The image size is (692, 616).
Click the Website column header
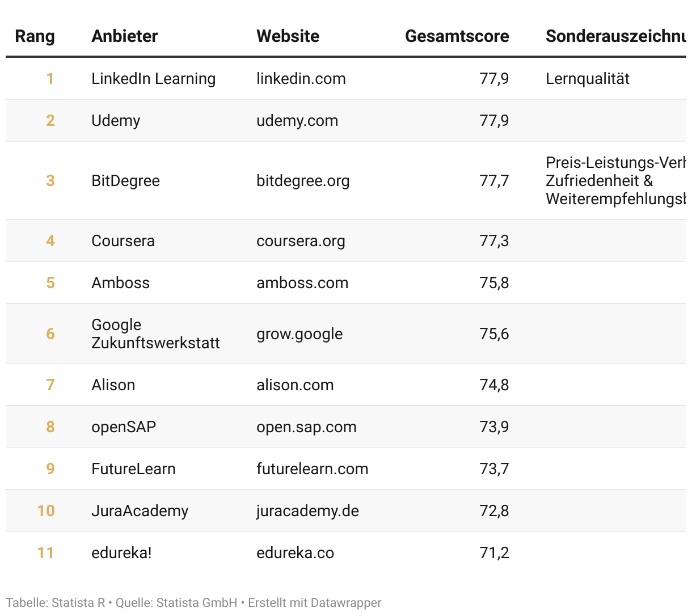click(288, 36)
